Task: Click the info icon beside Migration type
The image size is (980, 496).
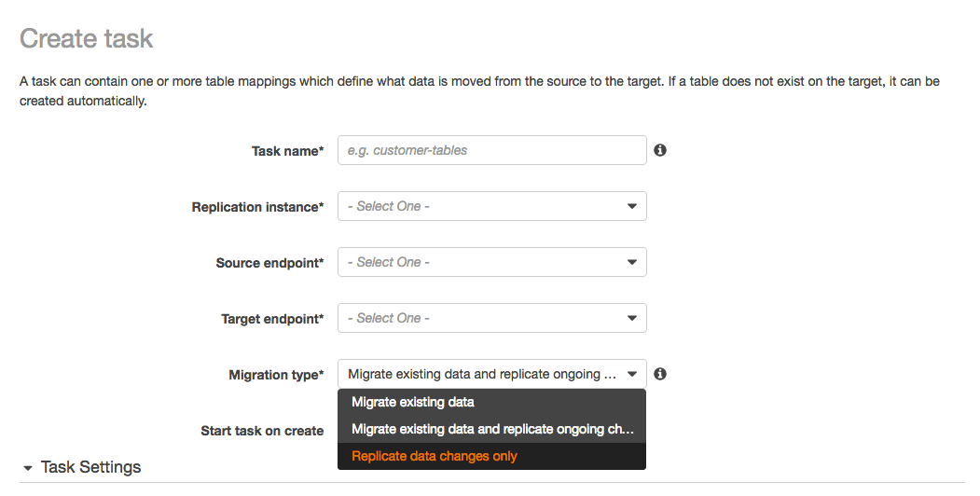Action: [660, 374]
